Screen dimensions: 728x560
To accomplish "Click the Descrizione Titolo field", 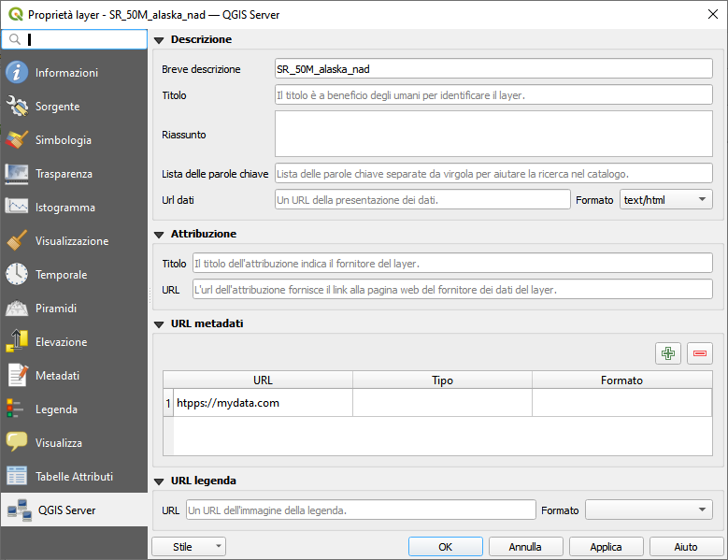I will (493, 94).
